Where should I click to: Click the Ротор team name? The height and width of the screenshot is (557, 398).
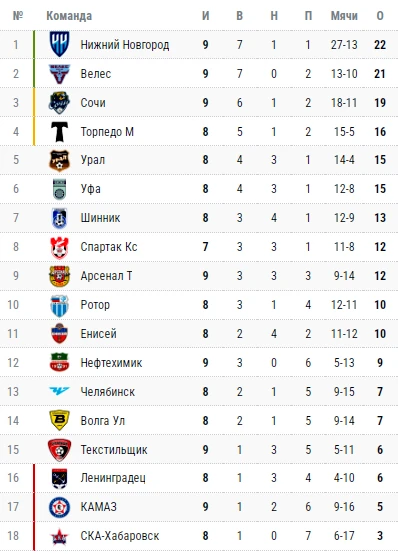(x=95, y=305)
